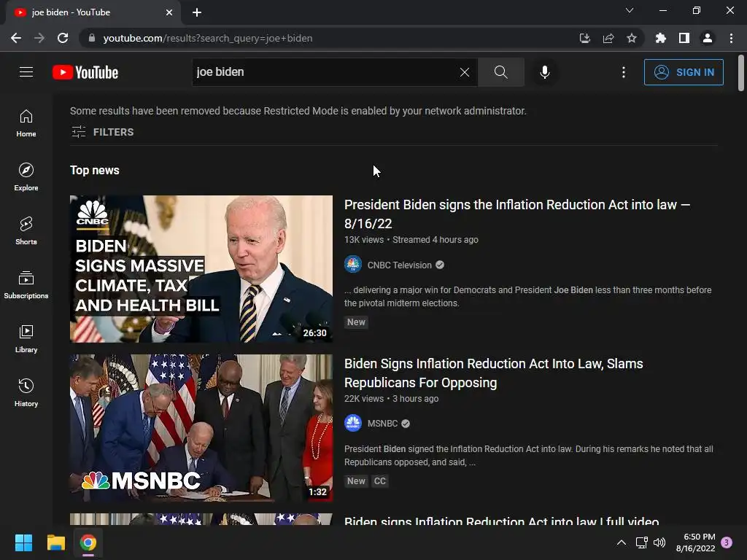Open the volume control in tray
This screenshot has width=747, height=560.
tap(659, 542)
